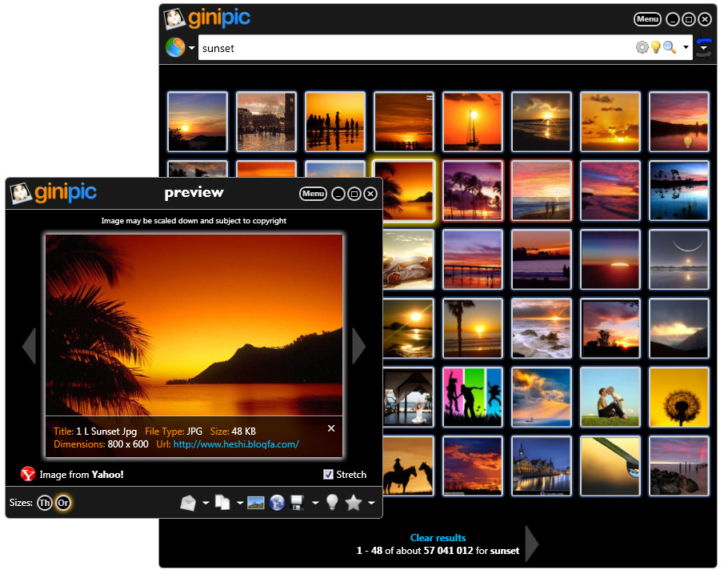Click the blue globe open-in-browser icon

tap(277, 502)
